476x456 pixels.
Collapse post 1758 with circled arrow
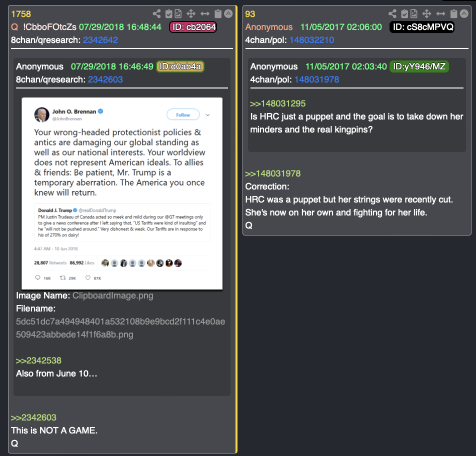228,13
